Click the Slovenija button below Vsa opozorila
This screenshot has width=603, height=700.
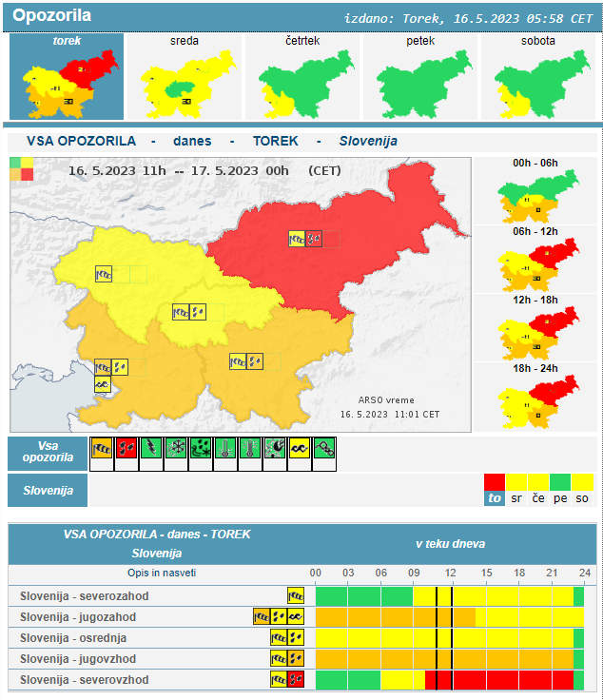[x=48, y=491]
